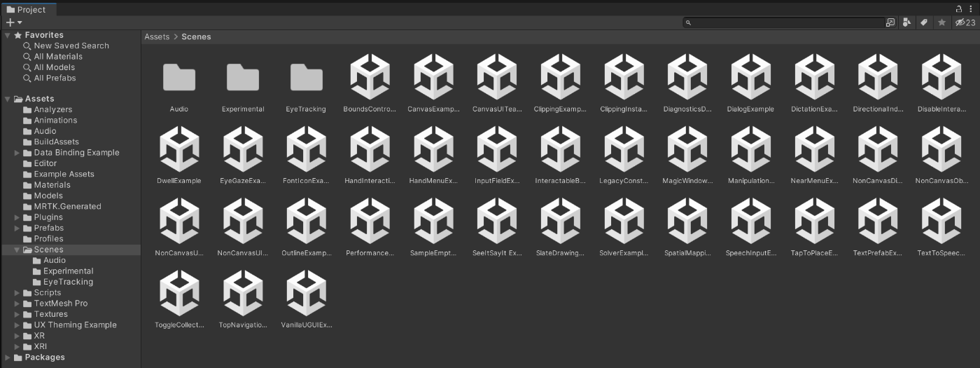This screenshot has height=368, width=980.
Task: Toggle hidden packages visibility (23)
Action: (x=965, y=22)
